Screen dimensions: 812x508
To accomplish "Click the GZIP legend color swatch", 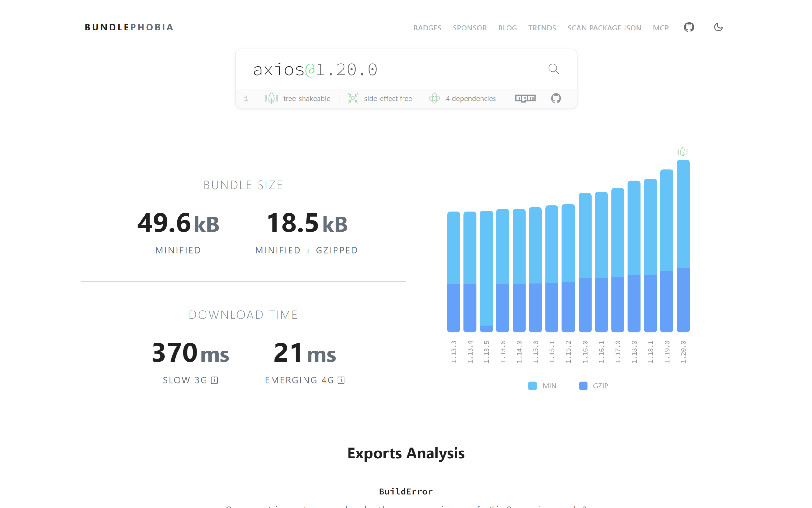I will pyautogui.click(x=583, y=386).
